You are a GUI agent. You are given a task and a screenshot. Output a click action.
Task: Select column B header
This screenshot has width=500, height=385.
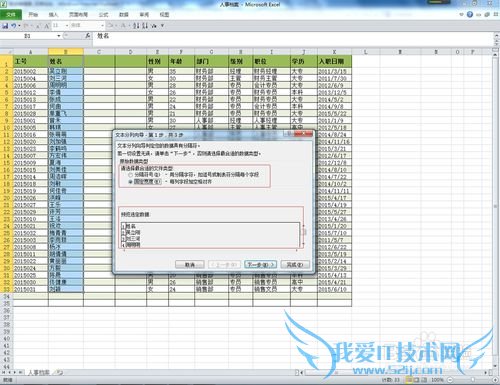(66, 52)
